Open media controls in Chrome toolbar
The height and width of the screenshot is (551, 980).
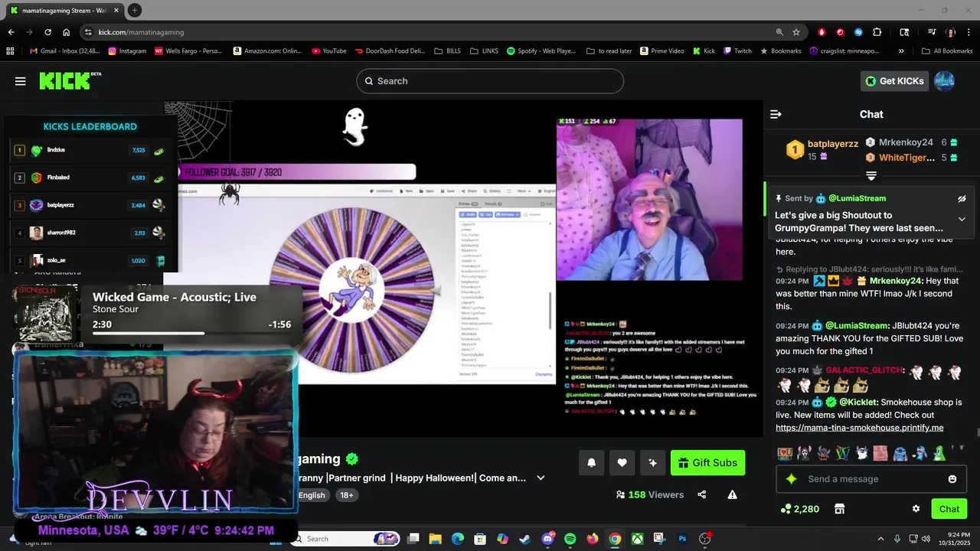[932, 32]
